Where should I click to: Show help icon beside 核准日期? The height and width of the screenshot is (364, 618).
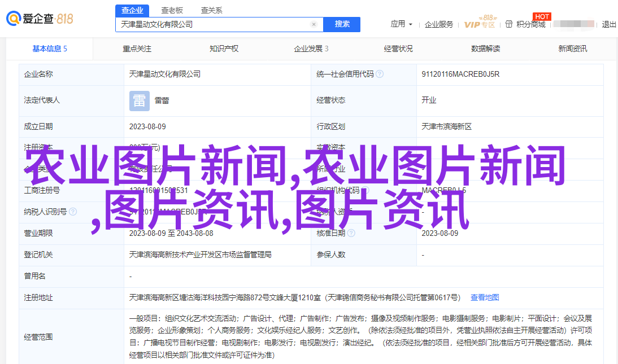(351, 233)
